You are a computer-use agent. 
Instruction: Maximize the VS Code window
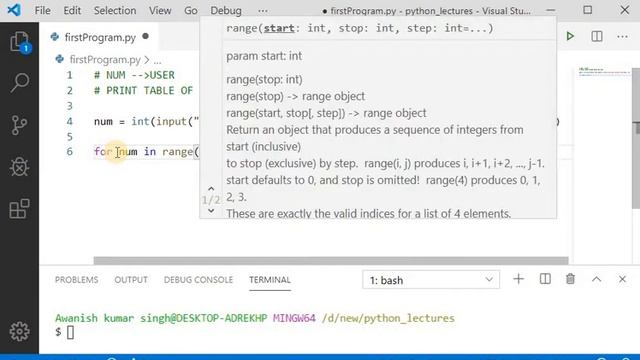[588, 10]
